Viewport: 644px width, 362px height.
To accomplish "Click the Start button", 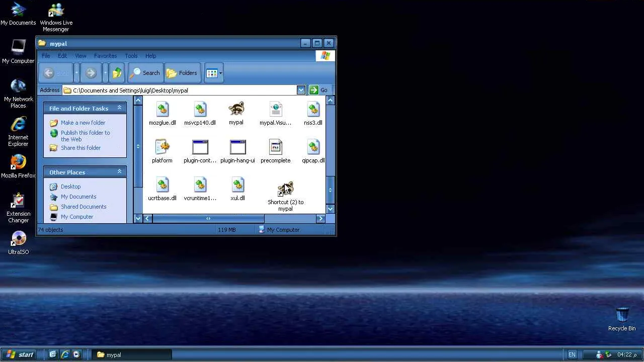I will point(19,354).
